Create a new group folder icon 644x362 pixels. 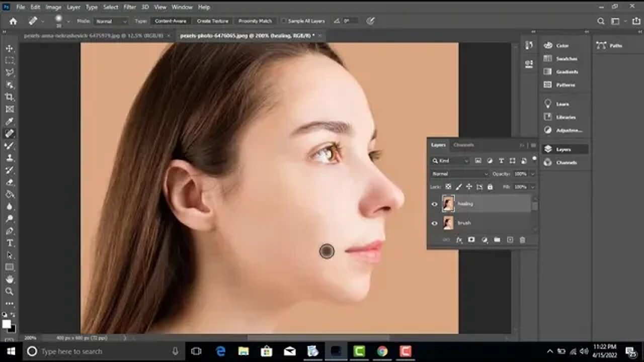[497, 240]
